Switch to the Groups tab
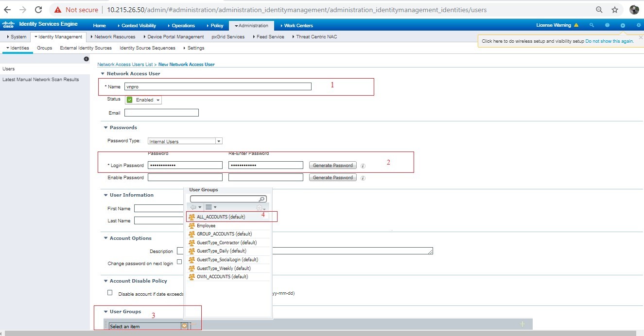The image size is (644, 336). [x=44, y=48]
